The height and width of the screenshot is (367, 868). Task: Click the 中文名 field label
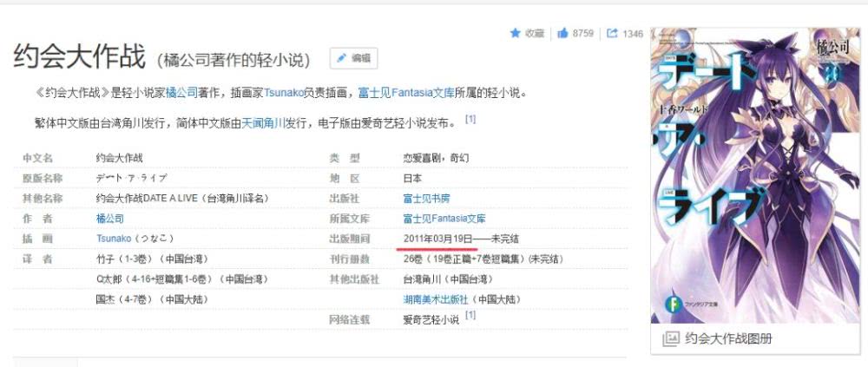[37, 158]
